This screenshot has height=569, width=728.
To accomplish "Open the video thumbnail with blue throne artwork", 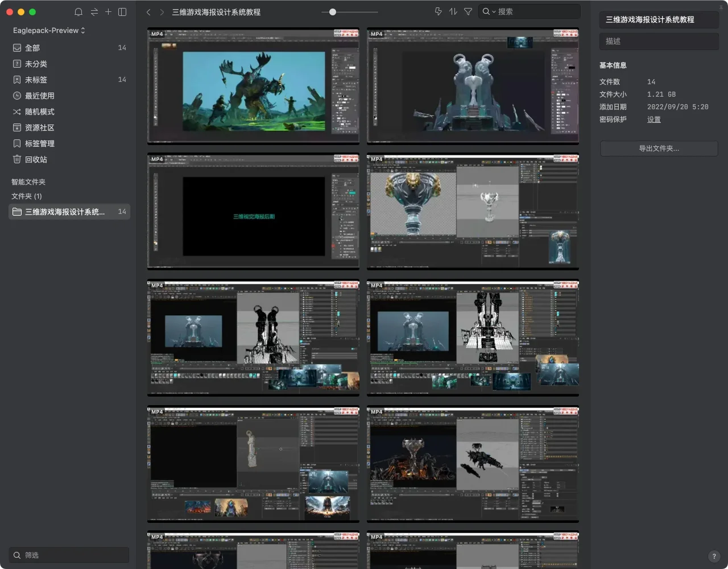I will coord(473,86).
